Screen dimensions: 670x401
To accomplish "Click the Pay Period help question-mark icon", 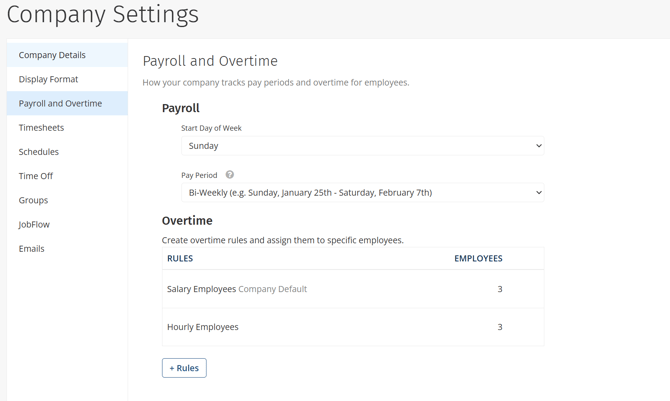I will pos(230,175).
